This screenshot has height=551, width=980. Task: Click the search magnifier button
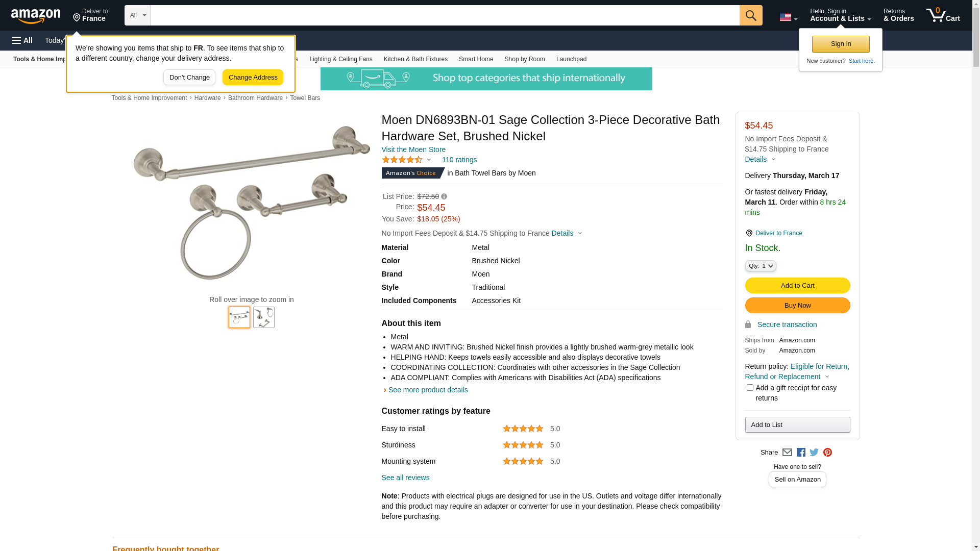(750, 15)
